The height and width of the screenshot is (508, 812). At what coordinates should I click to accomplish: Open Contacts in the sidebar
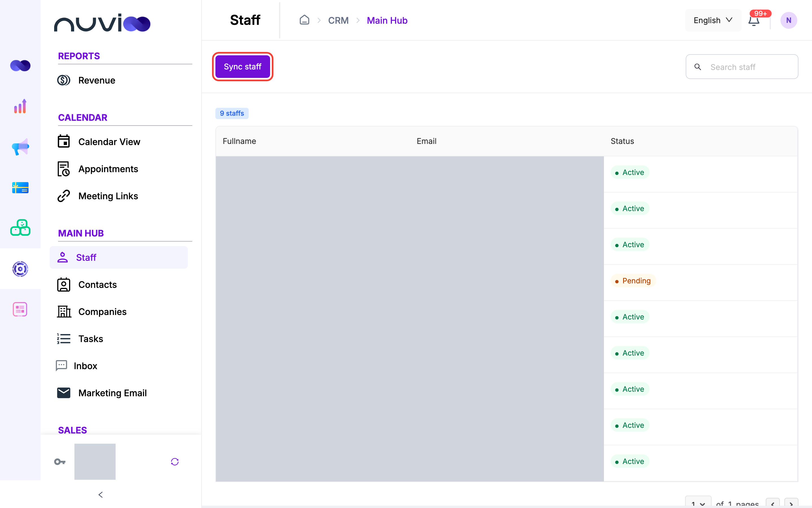click(97, 284)
